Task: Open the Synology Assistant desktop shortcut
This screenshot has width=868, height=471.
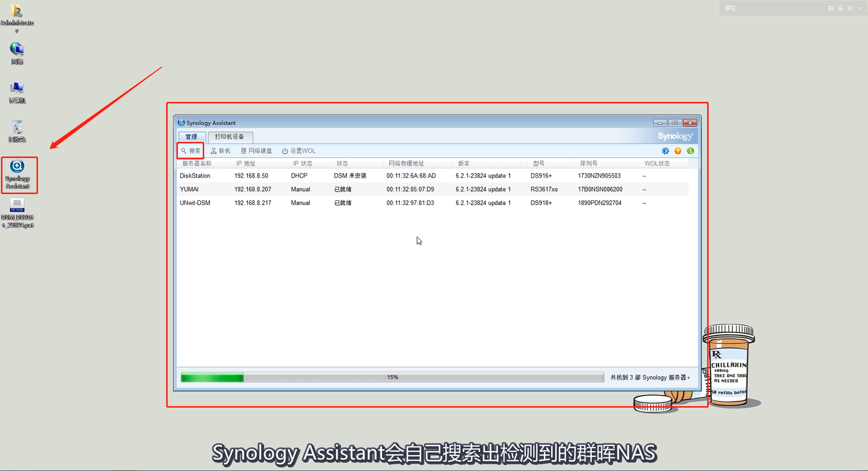Action: click(18, 175)
